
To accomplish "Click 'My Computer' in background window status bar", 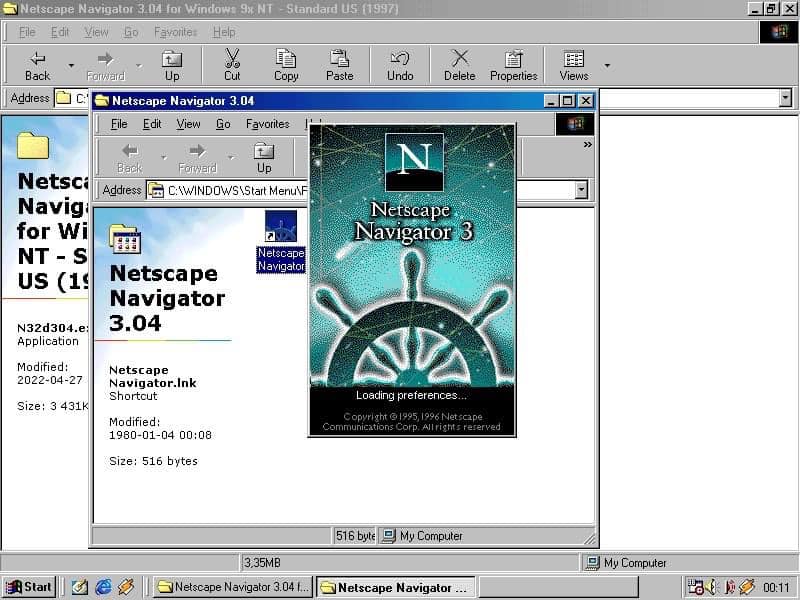I will click(635, 563).
